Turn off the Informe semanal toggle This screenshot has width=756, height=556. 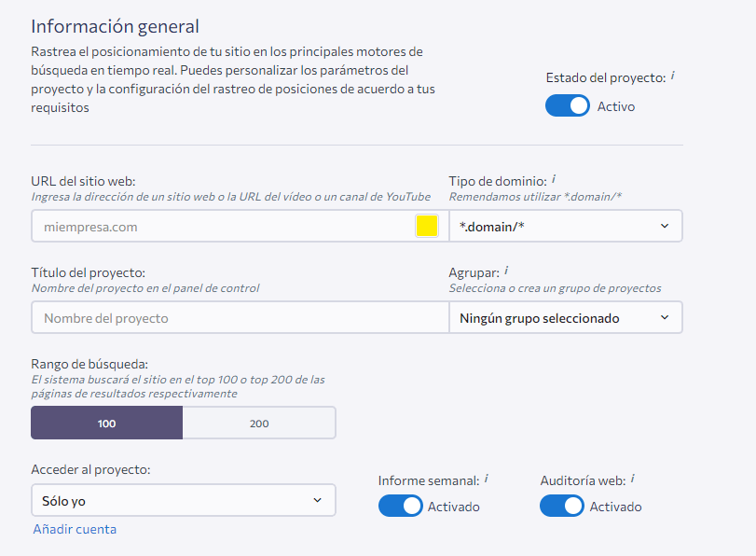click(401, 507)
